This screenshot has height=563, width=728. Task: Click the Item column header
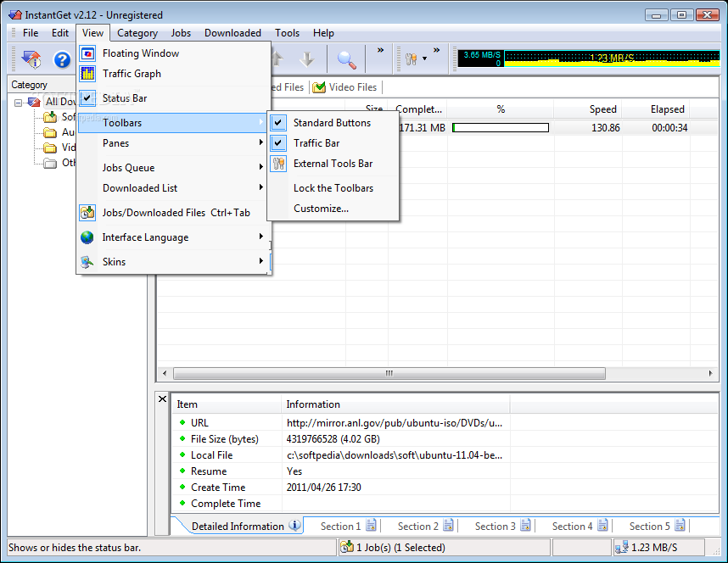point(227,404)
